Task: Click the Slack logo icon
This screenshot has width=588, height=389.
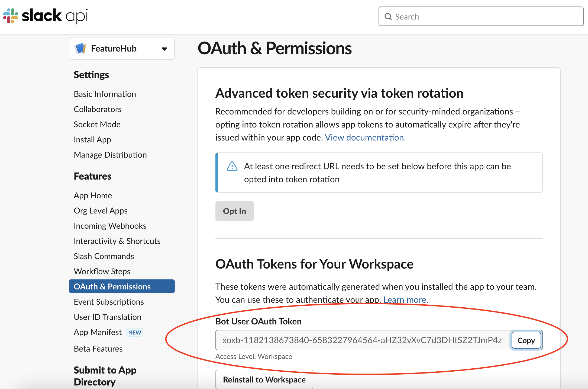Action: [11, 16]
